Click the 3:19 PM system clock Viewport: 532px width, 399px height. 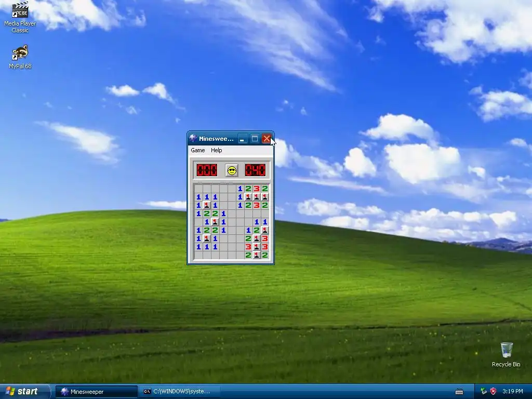point(513,391)
